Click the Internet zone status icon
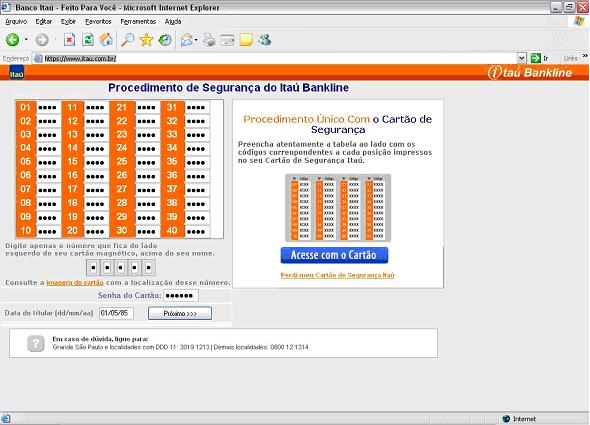The height and width of the screenshot is (425, 590). (x=506, y=419)
